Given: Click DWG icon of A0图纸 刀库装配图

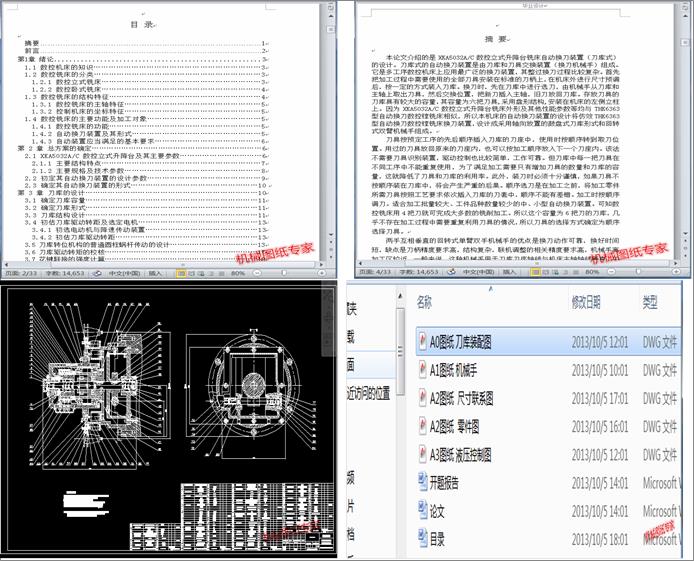Looking at the screenshot, I should (423, 341).
